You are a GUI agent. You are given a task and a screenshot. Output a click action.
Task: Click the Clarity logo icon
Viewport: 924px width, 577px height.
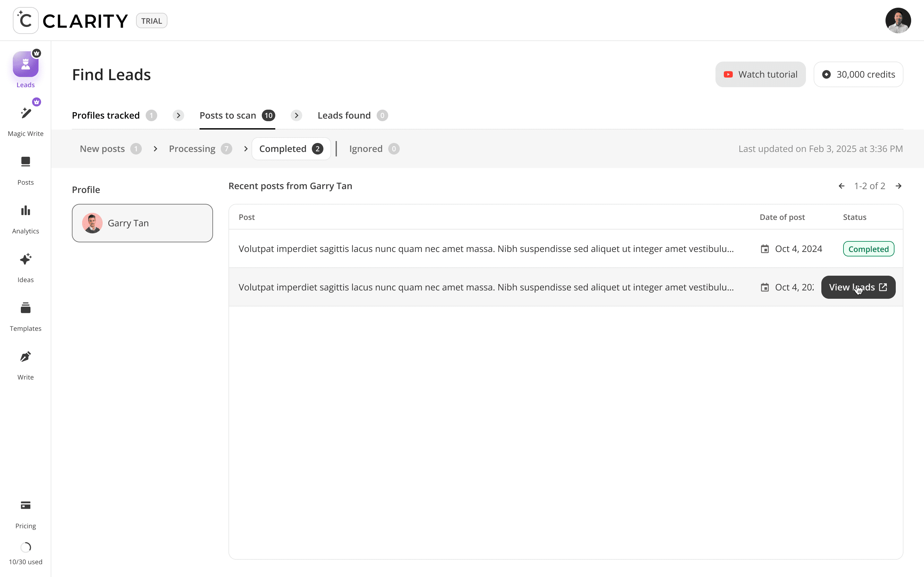26,21
